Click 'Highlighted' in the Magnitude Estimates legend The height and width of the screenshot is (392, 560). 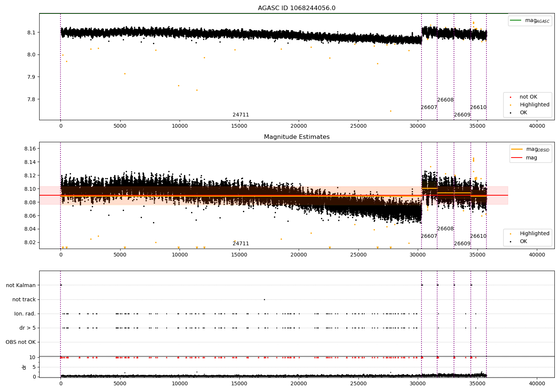535,234
